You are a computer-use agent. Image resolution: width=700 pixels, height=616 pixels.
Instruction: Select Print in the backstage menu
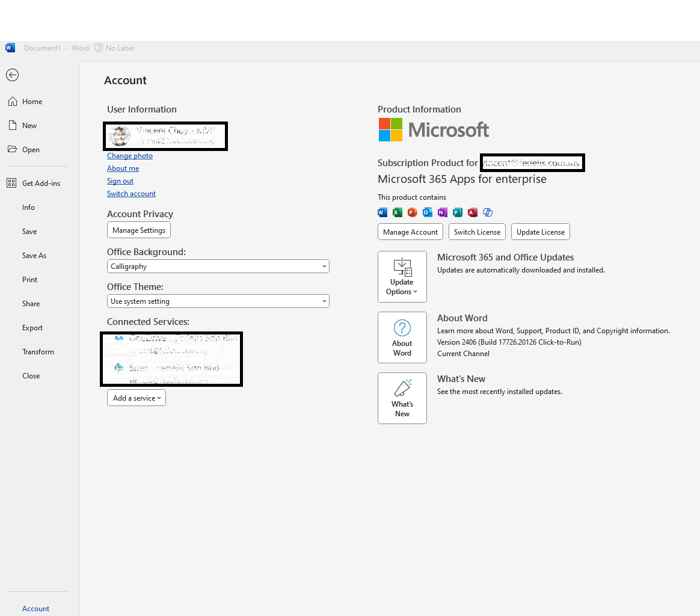pyautogui.click(x=30, y=280)
